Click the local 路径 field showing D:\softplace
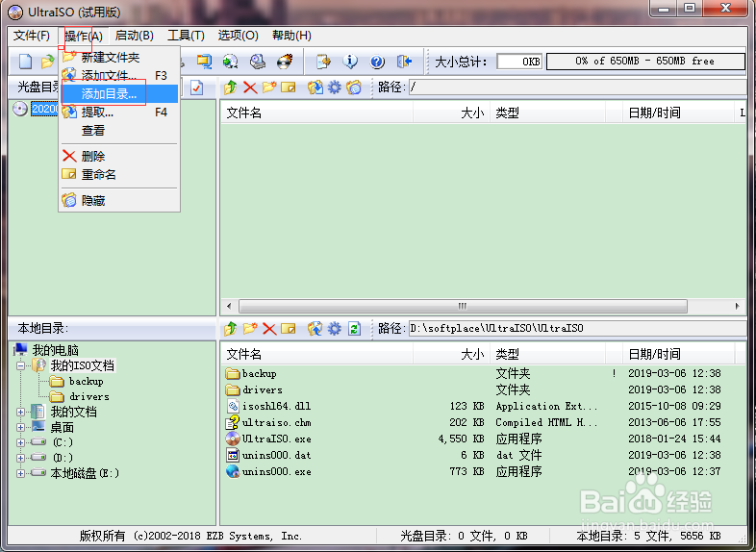Viewport: 756px width, 552px height. point(578,328)
